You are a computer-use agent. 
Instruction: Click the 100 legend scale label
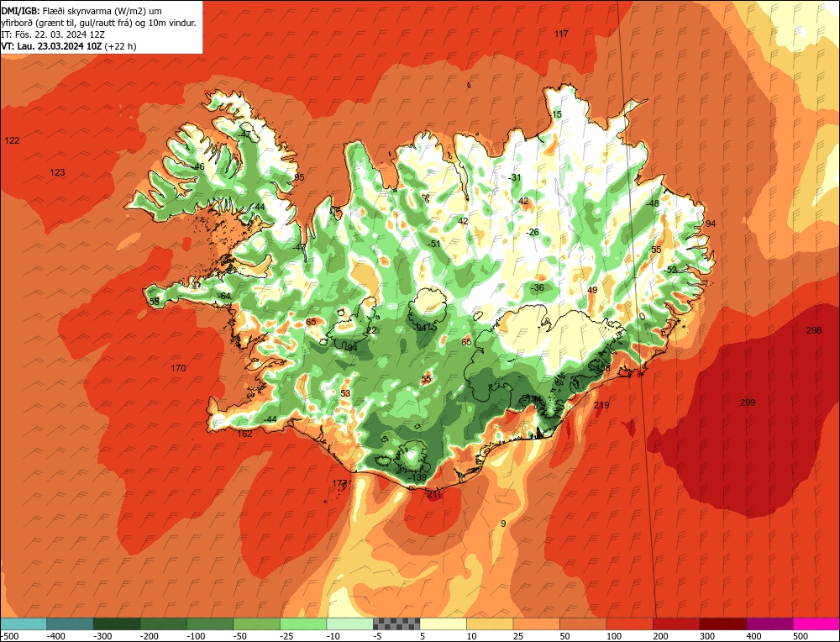click(x=614, y=636)
